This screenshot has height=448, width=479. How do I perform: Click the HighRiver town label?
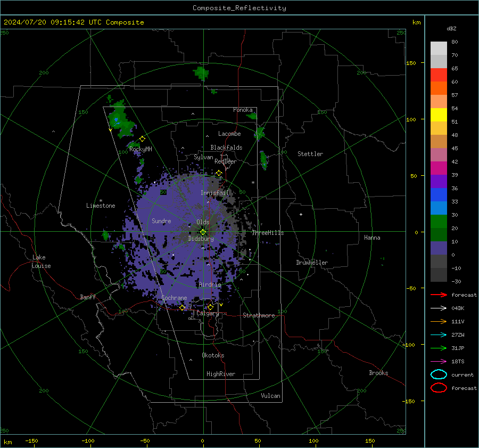[221, 374]
